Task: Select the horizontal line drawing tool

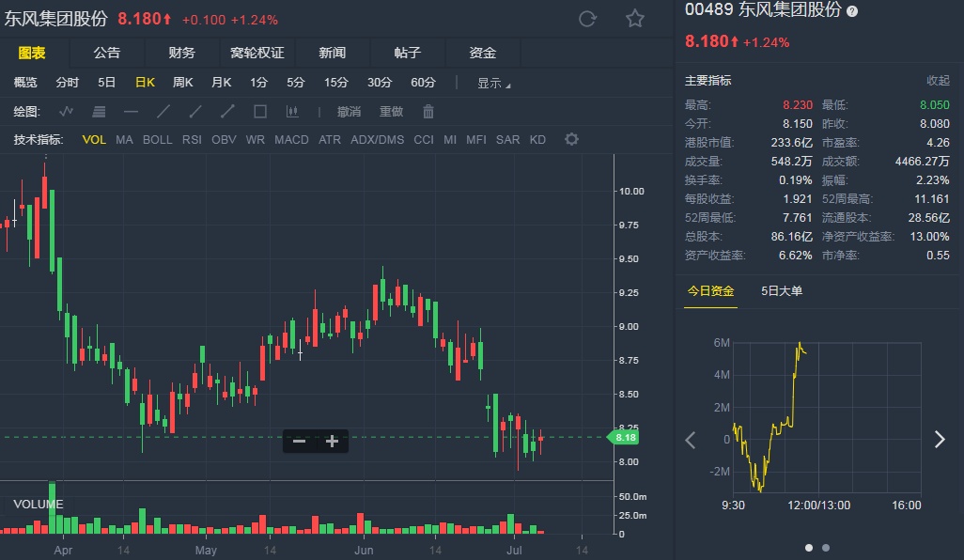Action: click(x=131, y=112)
